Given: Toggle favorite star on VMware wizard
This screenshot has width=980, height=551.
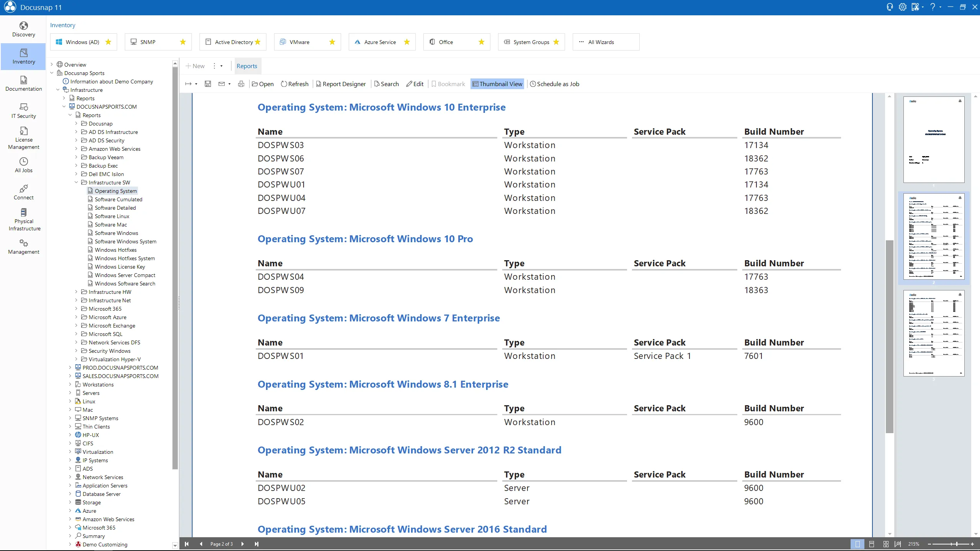Looking at the screenshot, I should pyautogui.click(x=332, y=42).
